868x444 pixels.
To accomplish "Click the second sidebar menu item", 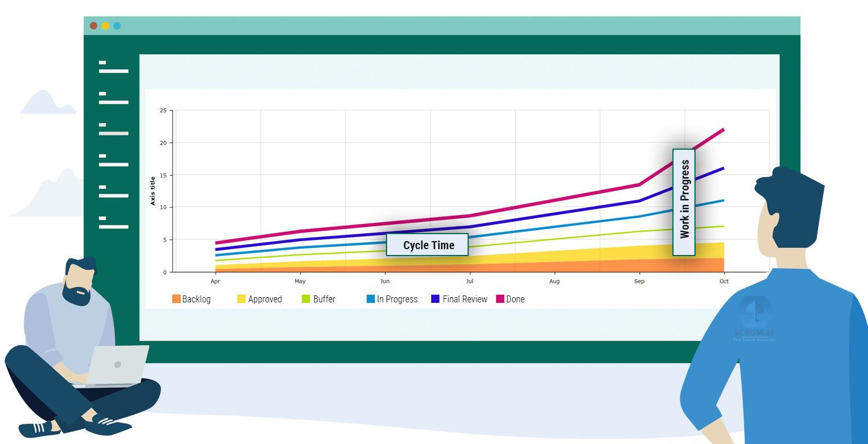I will coord(113,98).
